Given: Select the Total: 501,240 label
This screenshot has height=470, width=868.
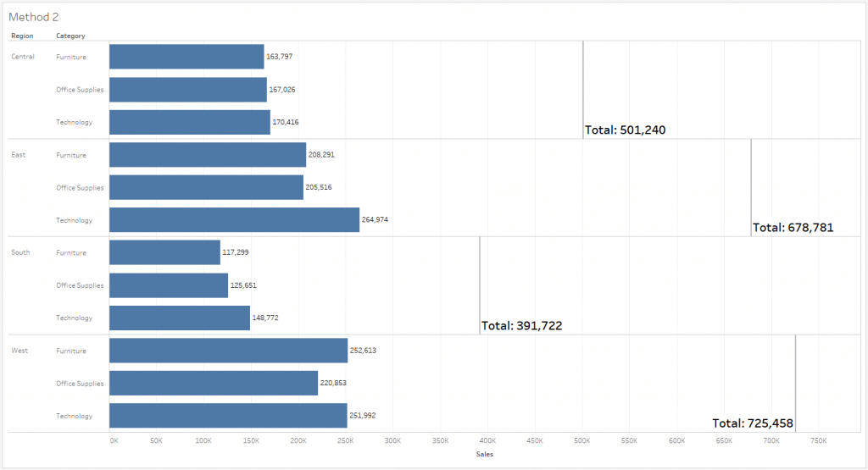Looking at the screenshot, I should click(x=626, y=130).
